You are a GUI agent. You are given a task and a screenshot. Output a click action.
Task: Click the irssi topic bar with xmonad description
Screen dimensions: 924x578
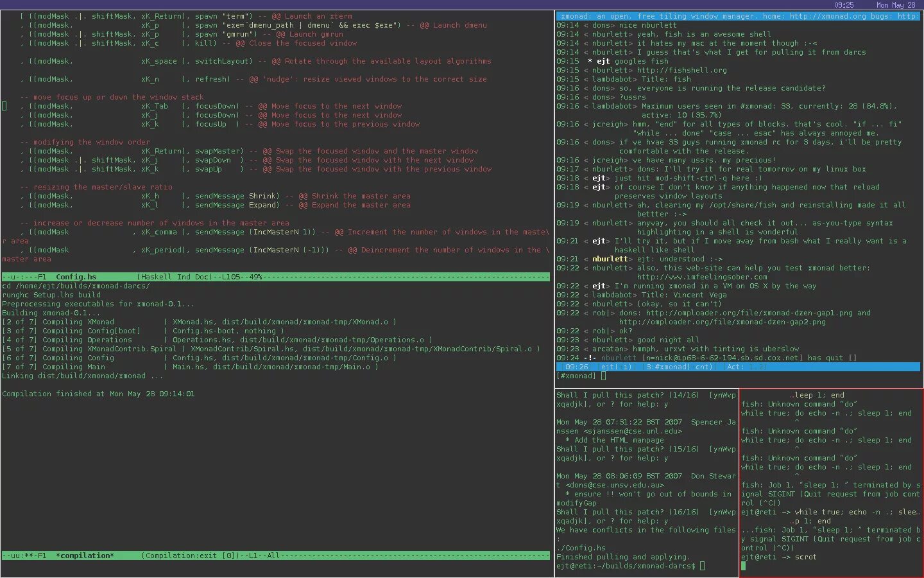(738, 16)
